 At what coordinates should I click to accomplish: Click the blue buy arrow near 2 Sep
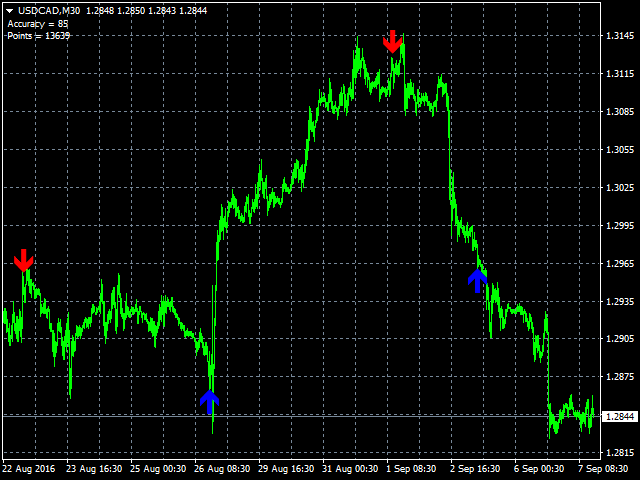(x=477, y=281)
